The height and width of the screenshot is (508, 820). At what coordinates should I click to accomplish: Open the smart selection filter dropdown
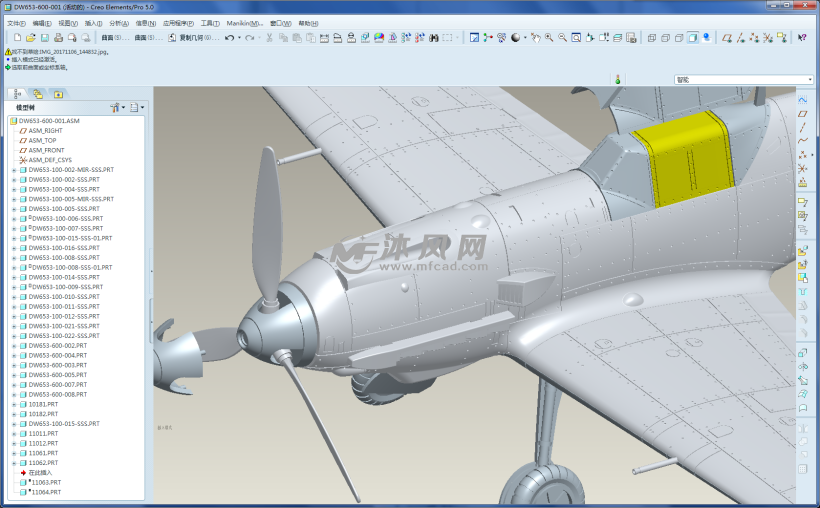pos(810,80)
